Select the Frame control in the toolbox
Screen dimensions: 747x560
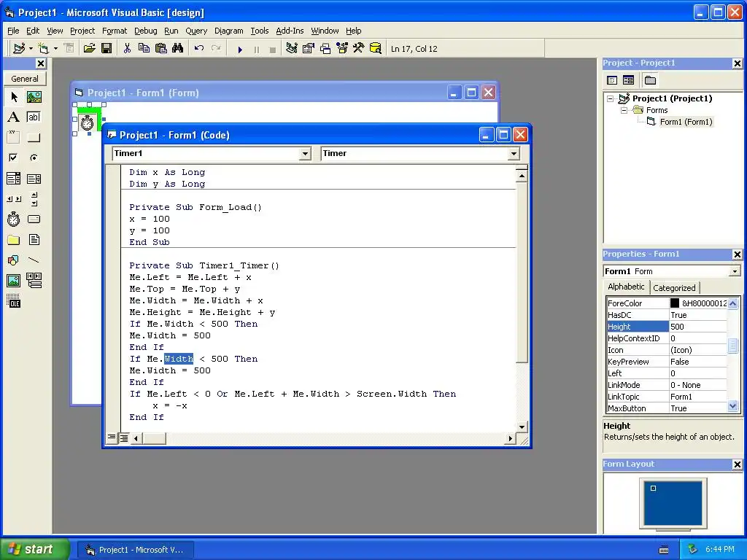[14, 138]
